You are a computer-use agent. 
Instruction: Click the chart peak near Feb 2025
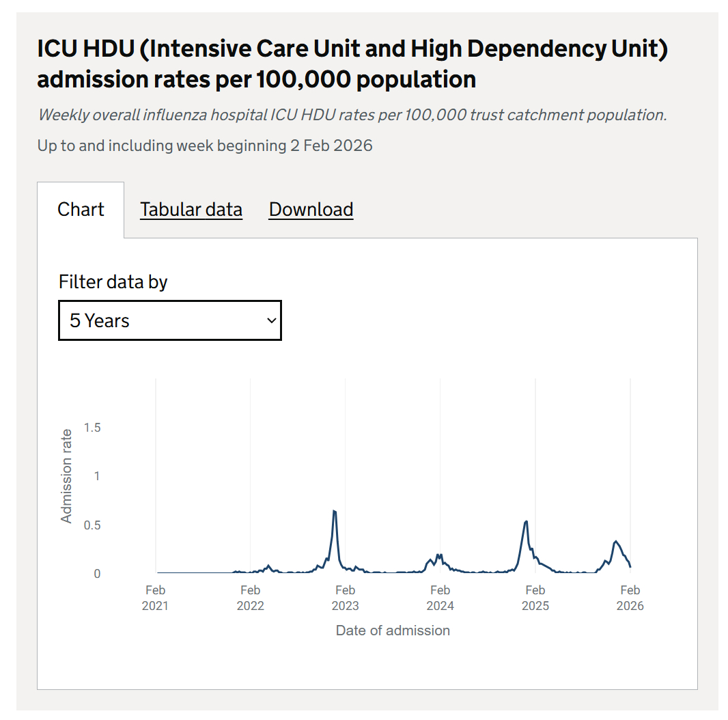click(526, 521)
